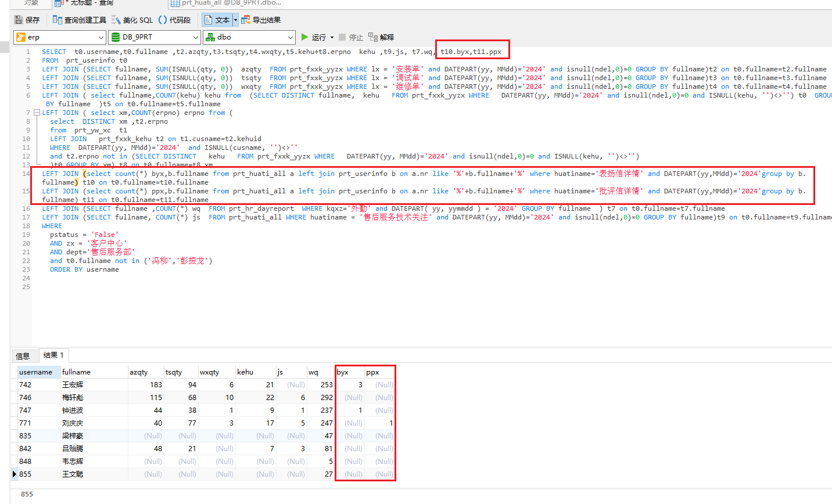Click the AND dept='售后服务部' condition

click(x=92, y=252)
